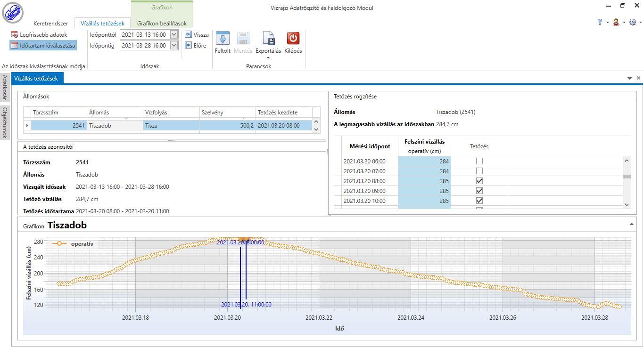Select Időtartam kiválasztása mode

[x=43, y=46]
